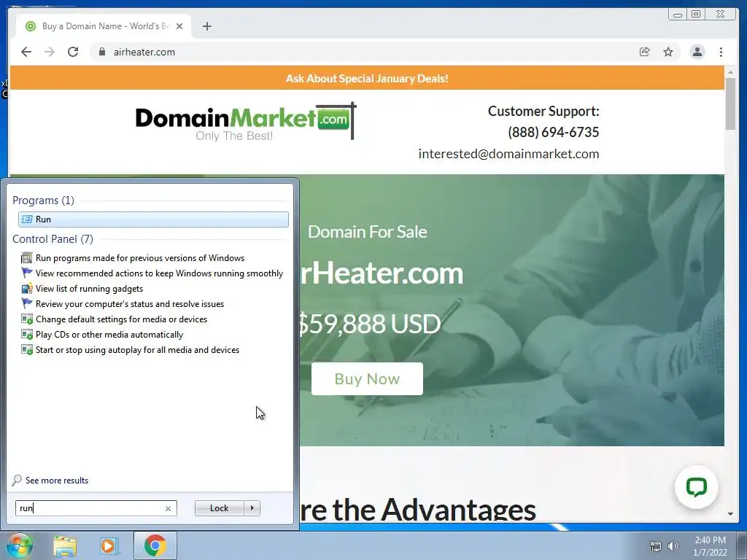Click the DomainMarket.com logo
Image resolution: width=747 pixels, height=560 pixels.
click(x=246, y=122)
